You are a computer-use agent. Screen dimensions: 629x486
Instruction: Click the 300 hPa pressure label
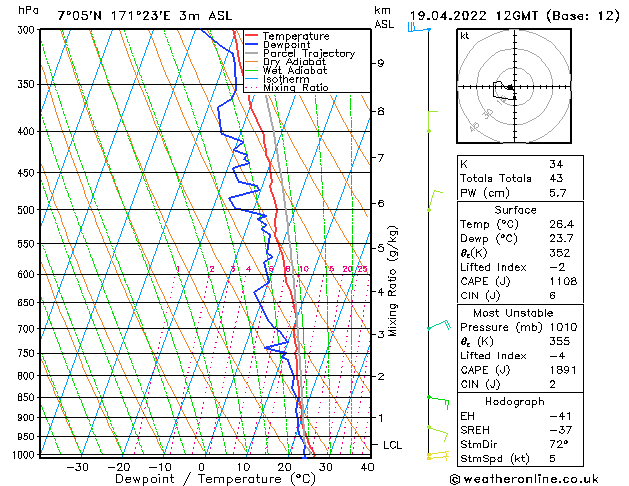28,30
